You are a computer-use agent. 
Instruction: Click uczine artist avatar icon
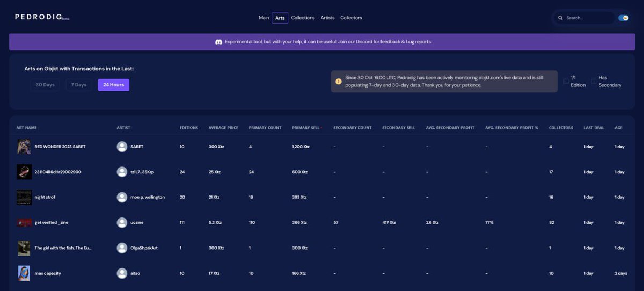pyautogui.click(x=122, y=222)
